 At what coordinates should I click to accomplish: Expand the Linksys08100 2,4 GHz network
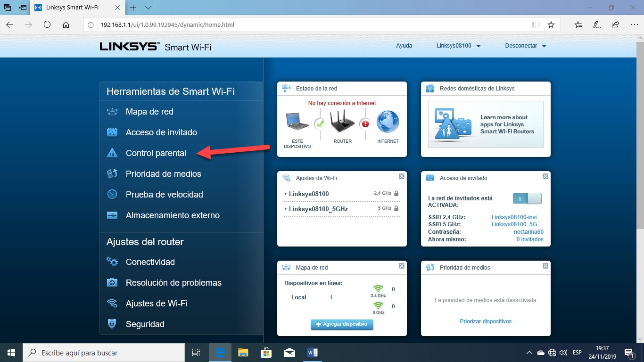[309, 194]
